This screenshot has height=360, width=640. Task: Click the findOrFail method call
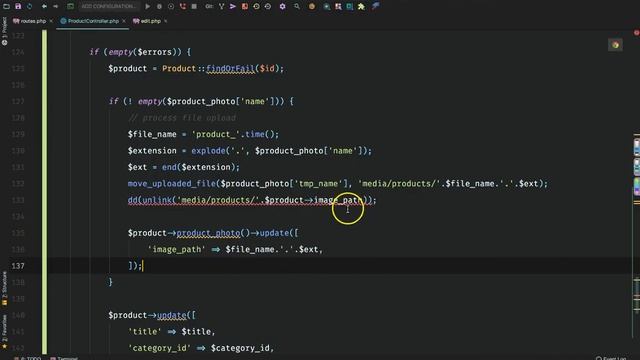[230, 69]
